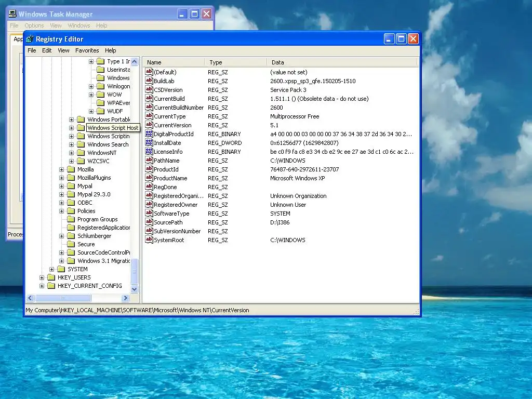Viewport: 532px width, 399px height.
Task: Click the Registry Editor title bar icon
Action: (30, 39)
